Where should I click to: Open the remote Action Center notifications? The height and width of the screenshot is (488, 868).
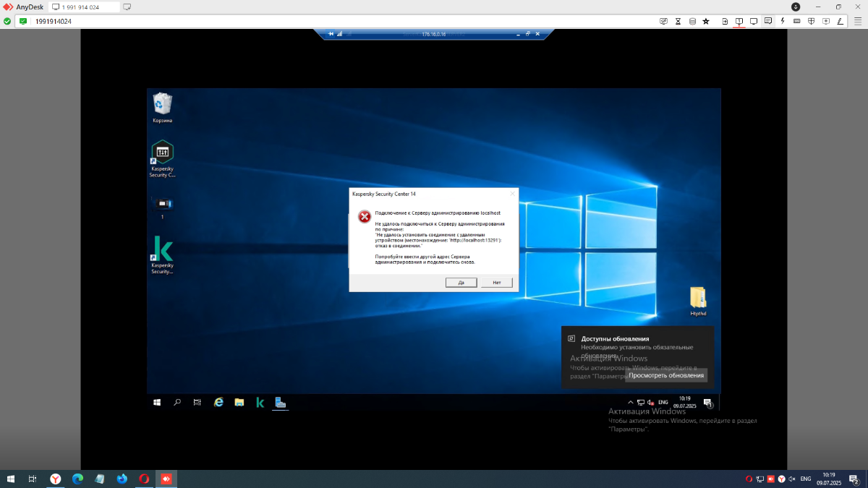click(x=708, y=403)
